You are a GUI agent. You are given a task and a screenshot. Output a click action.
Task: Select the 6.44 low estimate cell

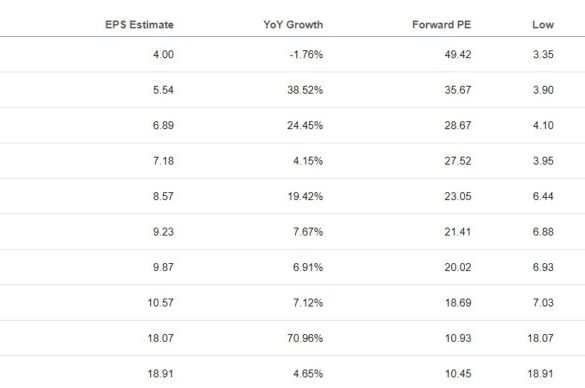tap(543, 196)
